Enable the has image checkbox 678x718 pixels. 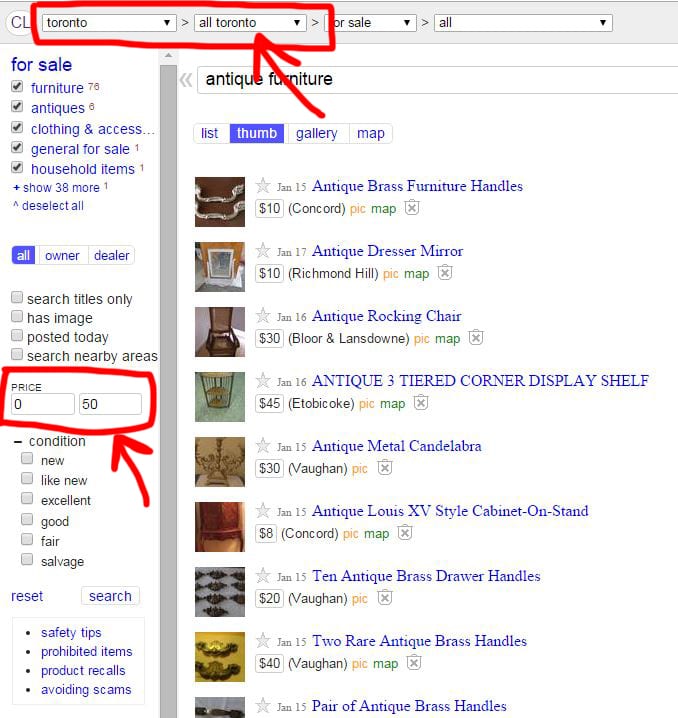17,317
